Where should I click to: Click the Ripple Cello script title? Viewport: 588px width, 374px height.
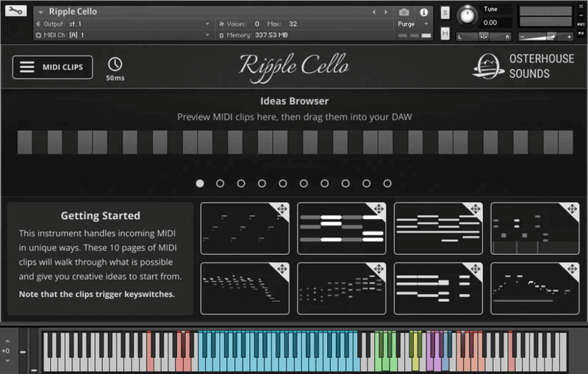(x=294, y=67)
